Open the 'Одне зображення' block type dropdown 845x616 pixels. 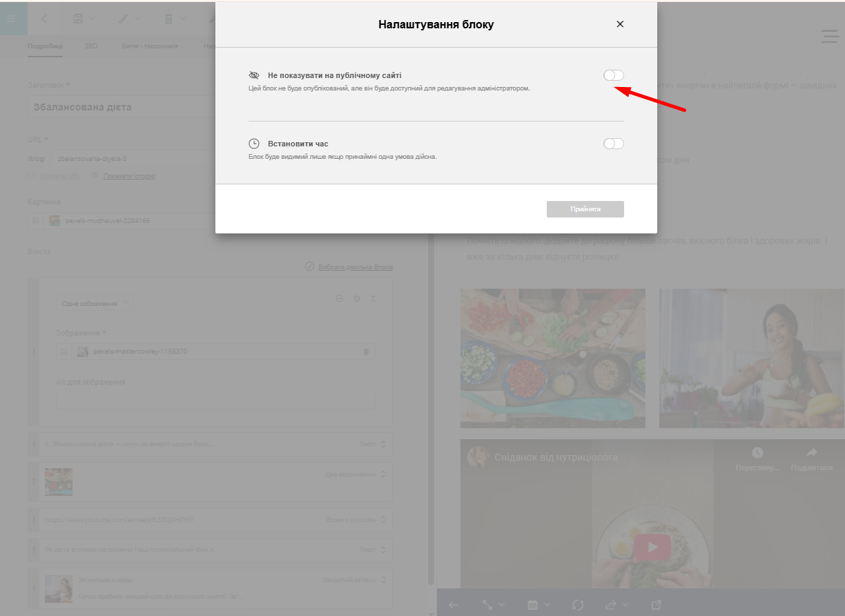pyautogui.click(x=94, y=303)
